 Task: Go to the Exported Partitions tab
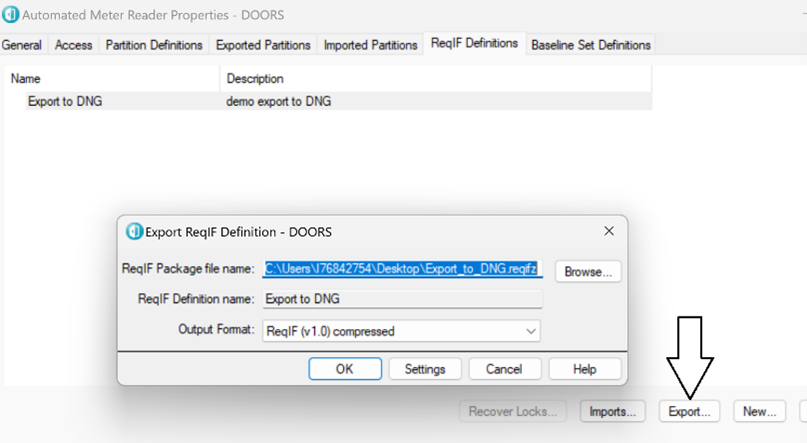coord(263,45)
